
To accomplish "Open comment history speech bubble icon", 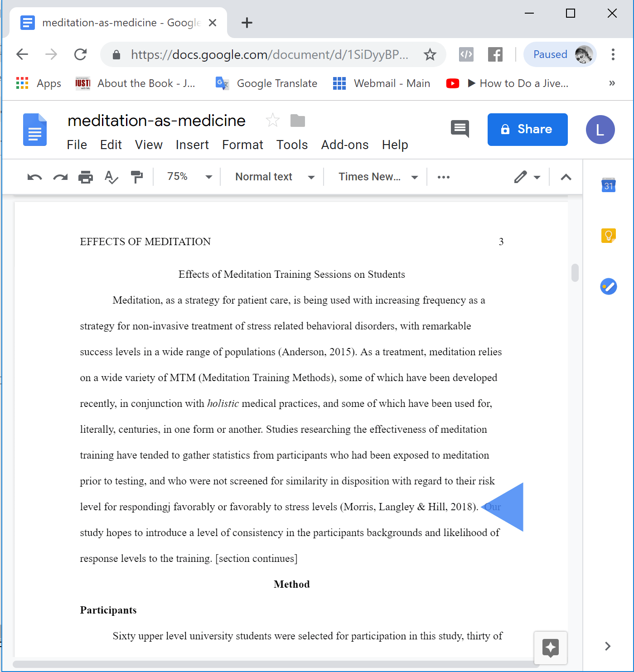I will [x=460, y=129].
